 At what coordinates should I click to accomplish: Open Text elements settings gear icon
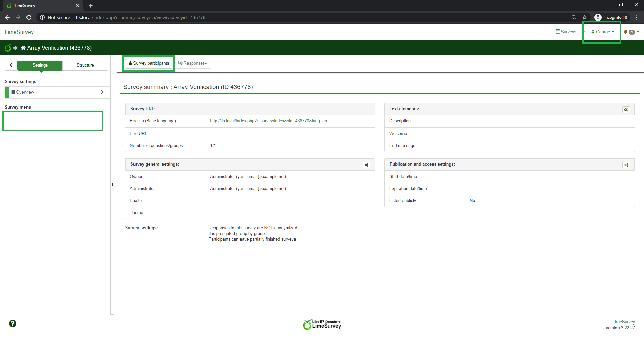626,110
